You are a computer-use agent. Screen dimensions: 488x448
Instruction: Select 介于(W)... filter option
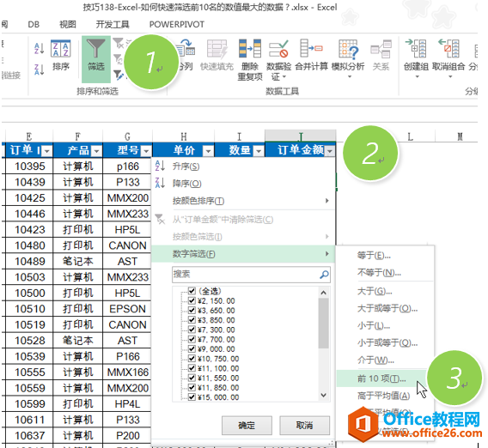(x=375, y=360)
